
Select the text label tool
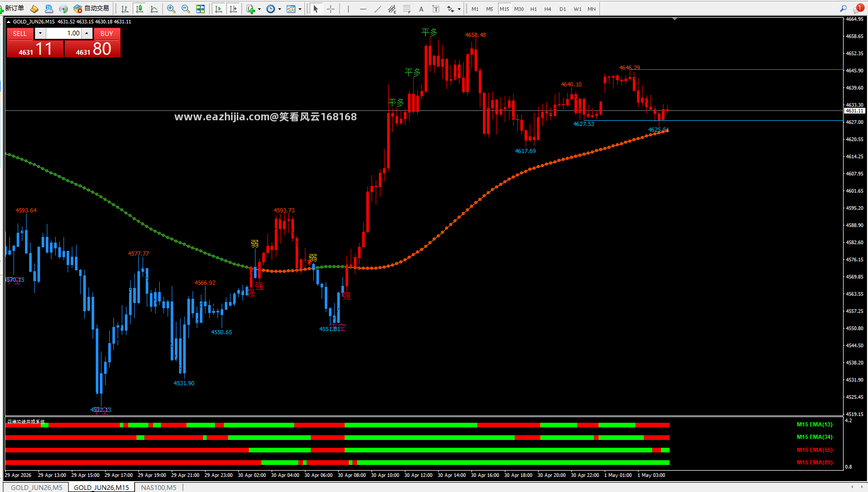point(436,9)
